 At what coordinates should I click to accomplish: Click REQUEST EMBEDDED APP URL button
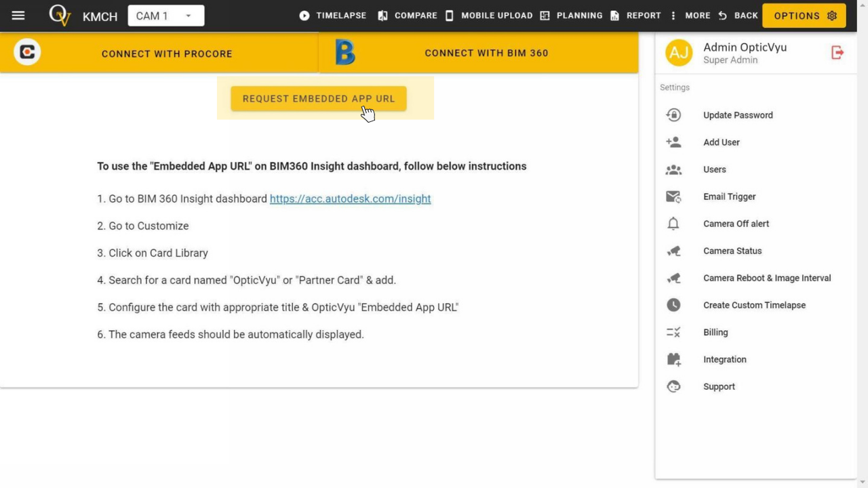click(319, 98)
